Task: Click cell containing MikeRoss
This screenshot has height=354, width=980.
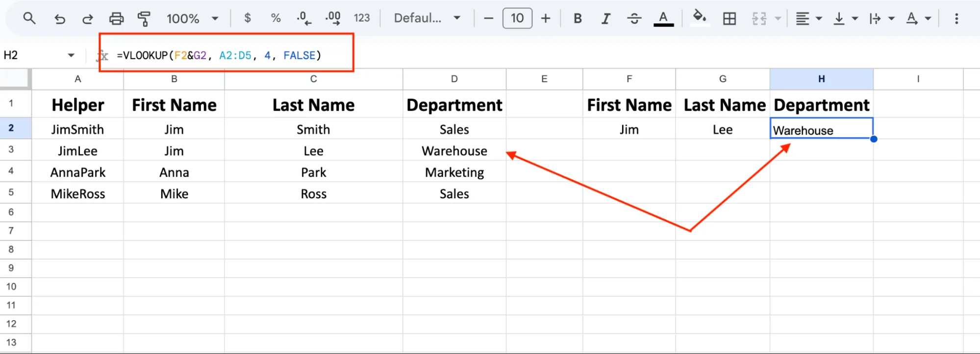Action: [x=77, y=194]
